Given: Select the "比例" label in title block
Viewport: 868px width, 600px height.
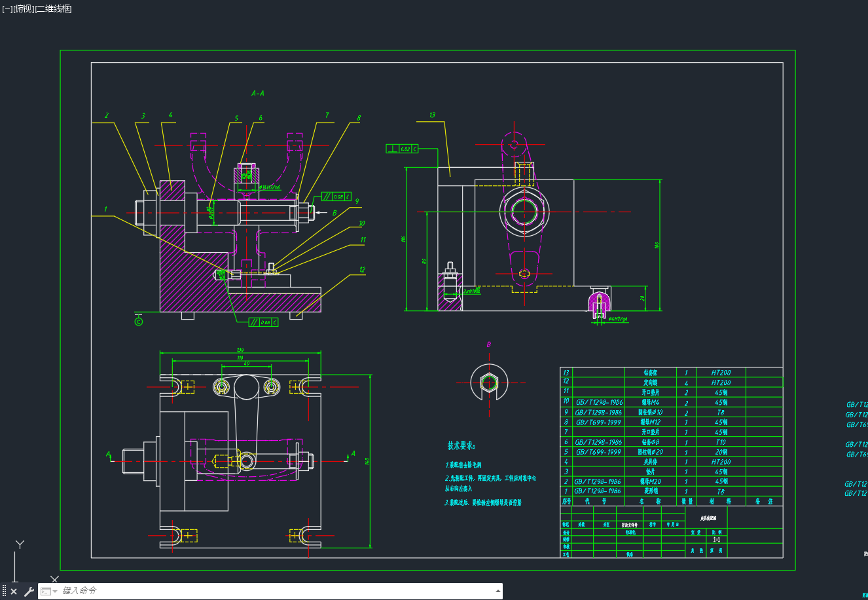Looking at the screenshot, I should coord(717,533).
